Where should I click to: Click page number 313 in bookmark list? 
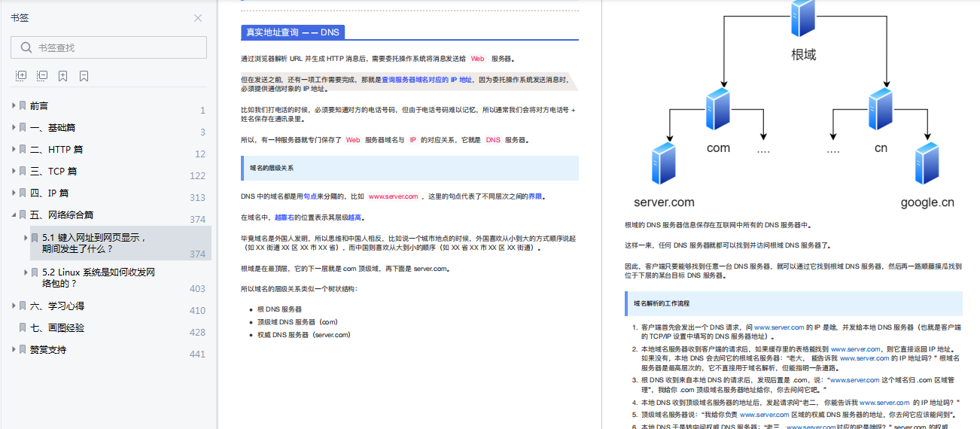click(197, 198)
